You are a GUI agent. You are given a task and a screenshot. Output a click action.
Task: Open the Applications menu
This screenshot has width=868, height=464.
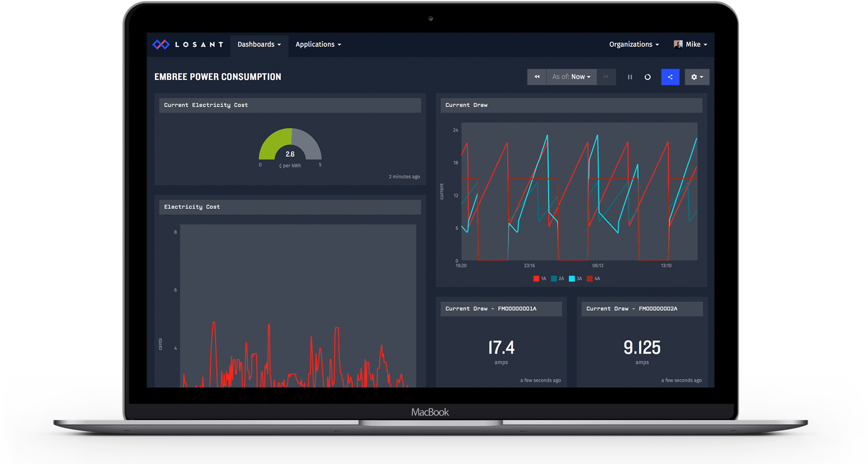pos(318,44)
